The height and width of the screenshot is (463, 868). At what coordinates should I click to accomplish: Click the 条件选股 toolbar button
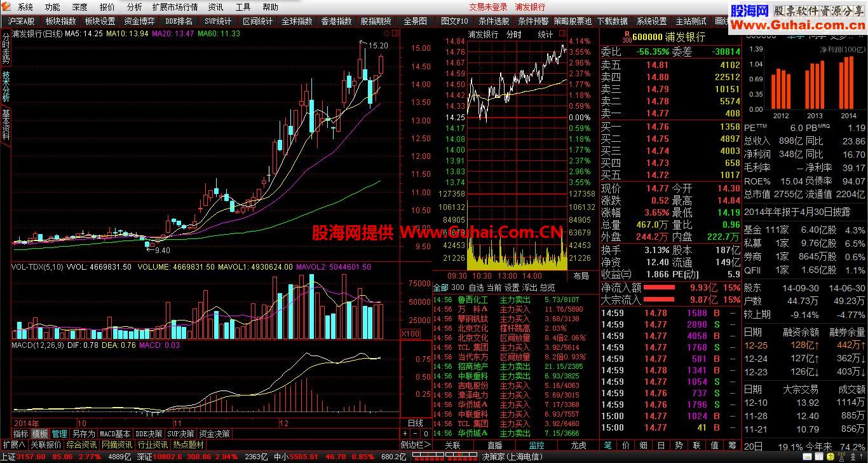pos(493,21)
